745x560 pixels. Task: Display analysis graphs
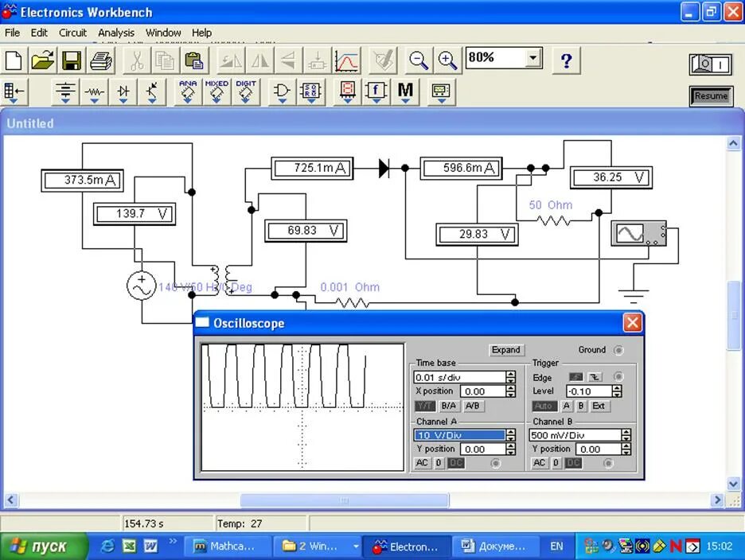click(x=347, y=60)
